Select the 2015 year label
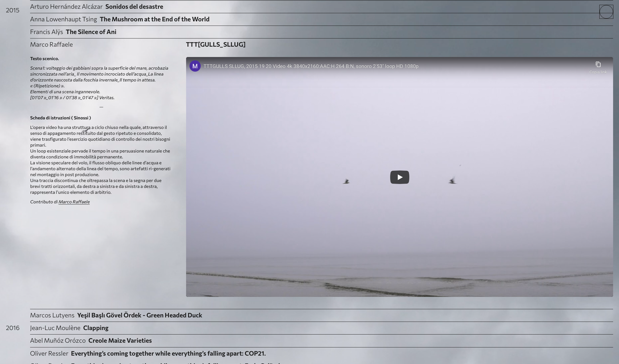This screenshot has width=619, height=364. 13,10
